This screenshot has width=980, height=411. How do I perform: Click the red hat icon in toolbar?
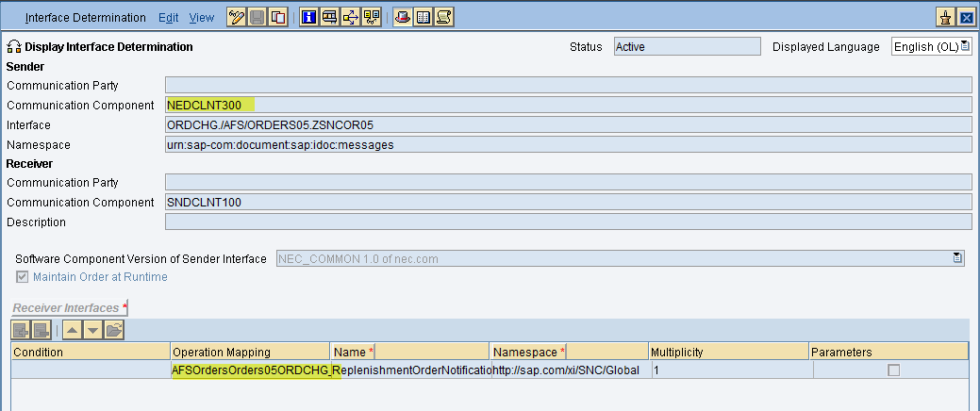pyautogui.click(x=403, y=17)
